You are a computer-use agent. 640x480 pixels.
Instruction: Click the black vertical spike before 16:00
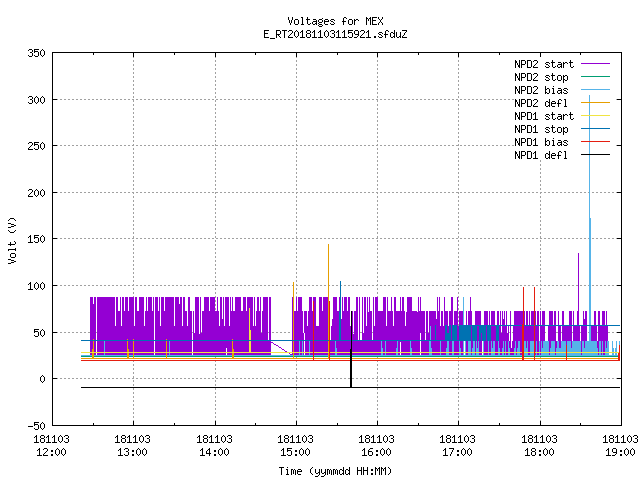(x=351, y=351)
